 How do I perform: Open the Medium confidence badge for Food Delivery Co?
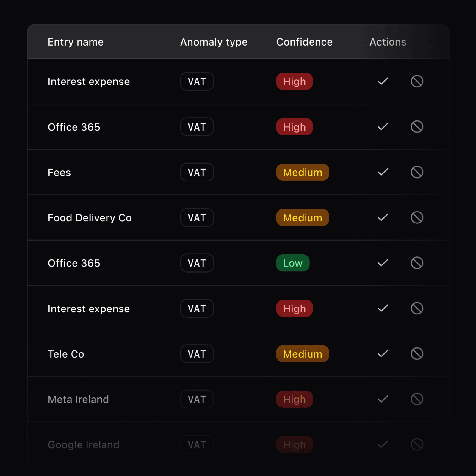point(302,217)
